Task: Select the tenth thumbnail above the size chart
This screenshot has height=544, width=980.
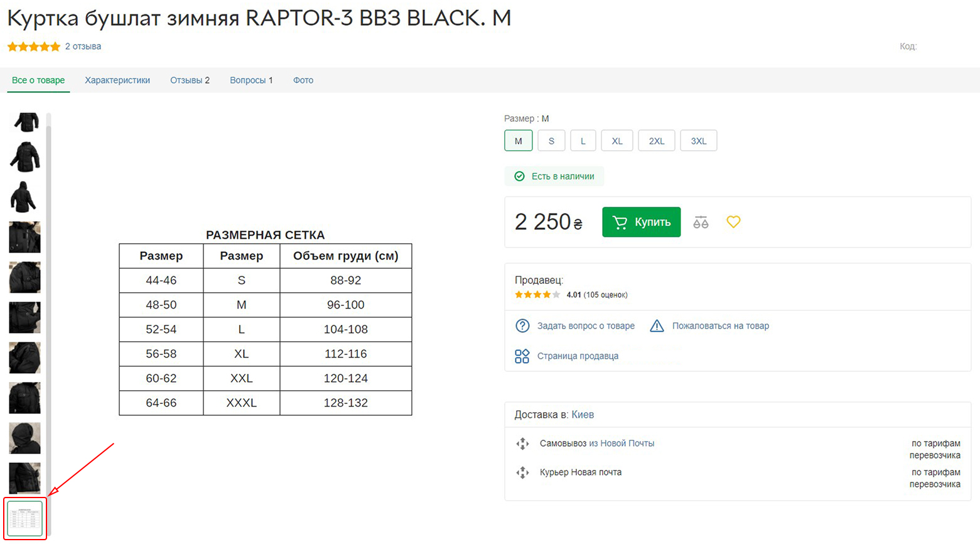Action: pos(25,478)
